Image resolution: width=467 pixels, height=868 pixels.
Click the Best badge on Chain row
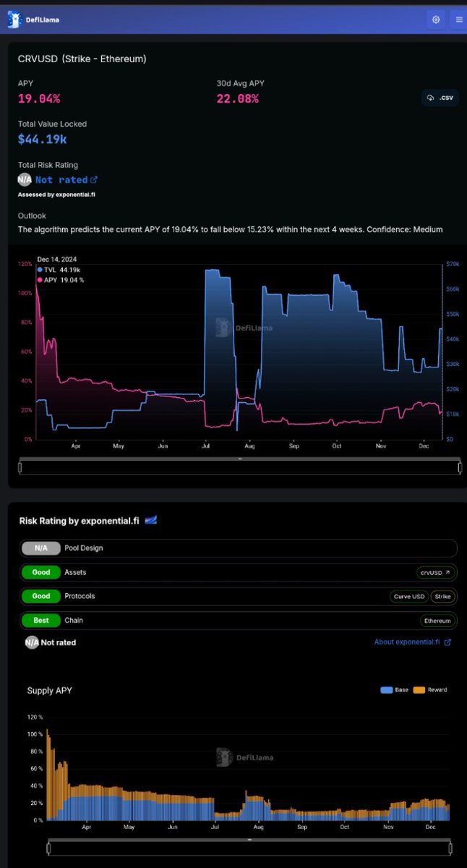(x=41, y=620)
